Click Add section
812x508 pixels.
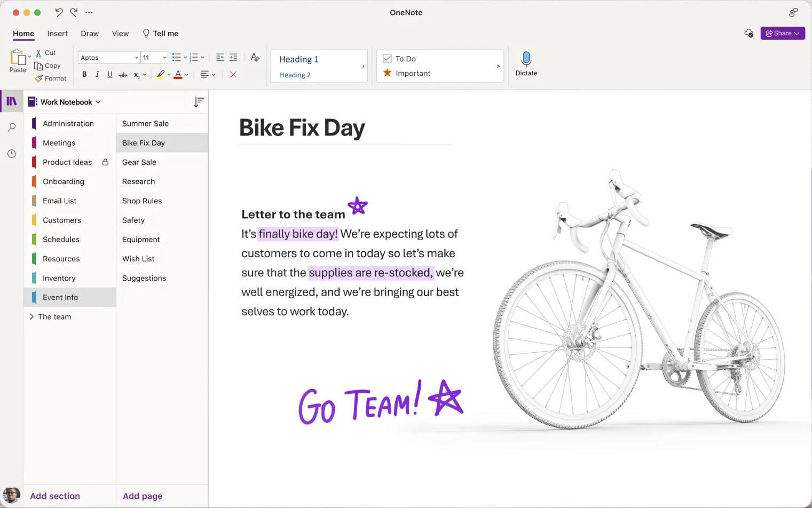(55, 496)
